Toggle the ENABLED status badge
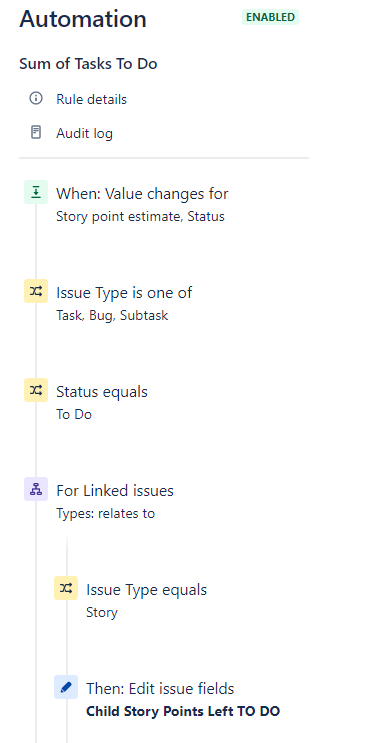The image size is (370, 743). click(x=271, y=17)
